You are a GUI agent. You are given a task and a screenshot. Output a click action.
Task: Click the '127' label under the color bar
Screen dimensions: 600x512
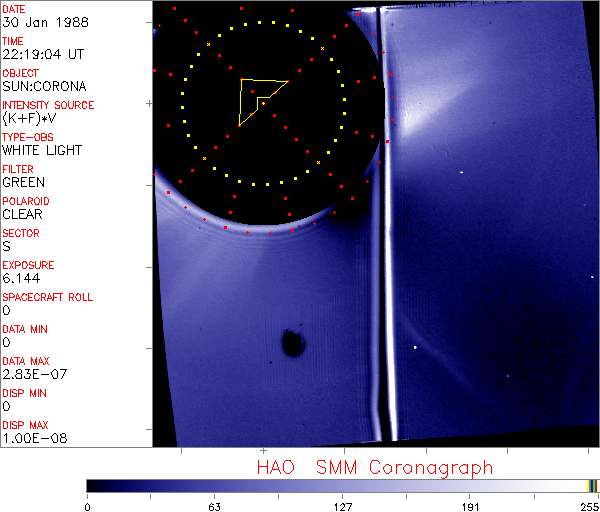(x=342, y=506)
